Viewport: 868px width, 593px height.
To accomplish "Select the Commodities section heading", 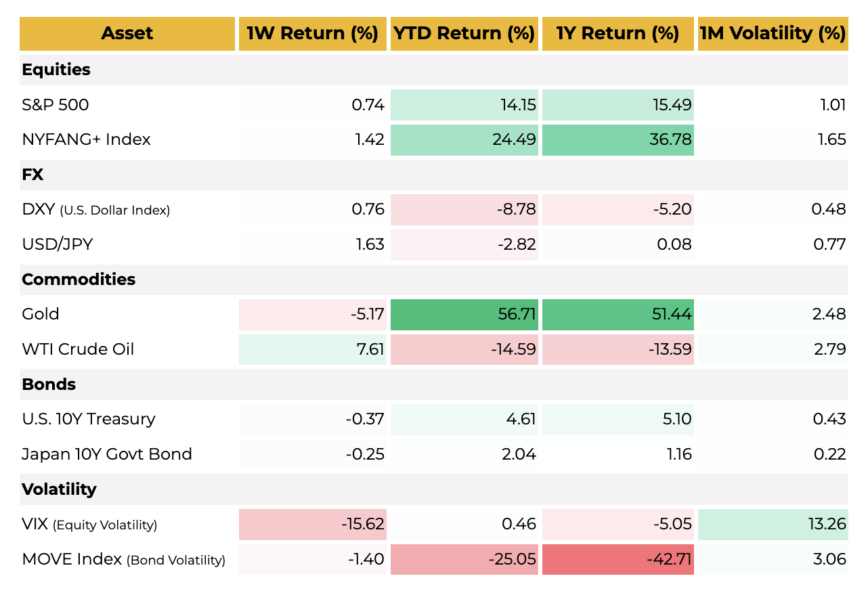I will [79, 280].
